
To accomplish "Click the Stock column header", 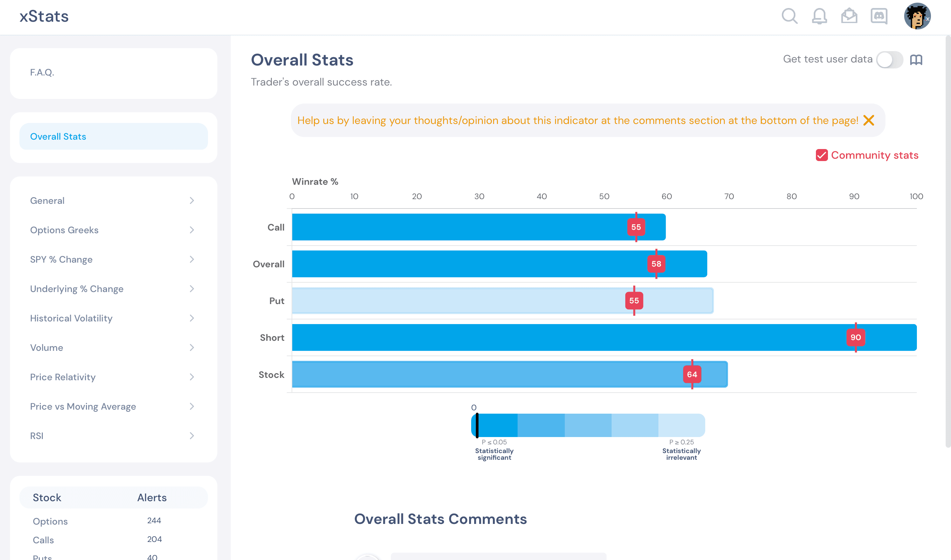I will [47, 498].
